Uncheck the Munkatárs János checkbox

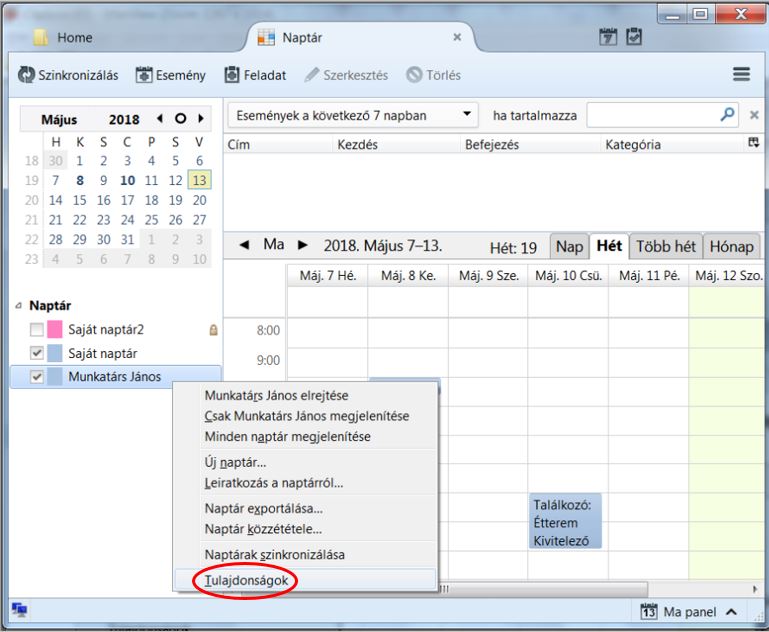(37, 377)
